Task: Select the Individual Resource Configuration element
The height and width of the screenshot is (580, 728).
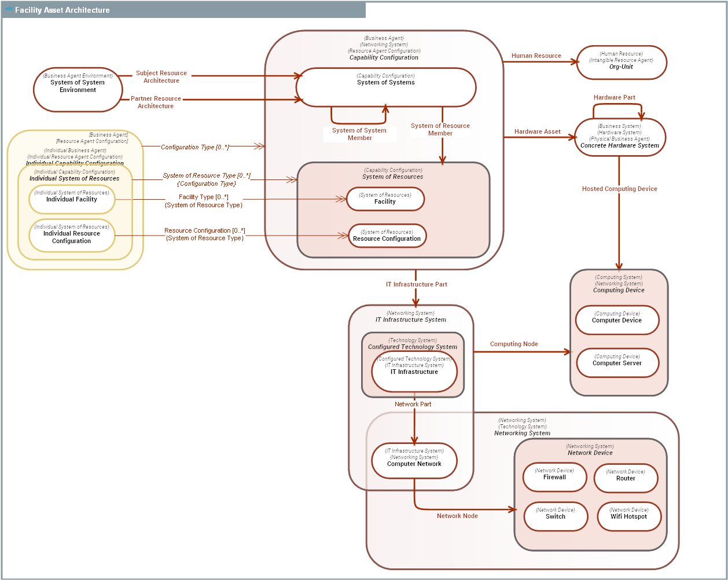Action: [71, 236]
